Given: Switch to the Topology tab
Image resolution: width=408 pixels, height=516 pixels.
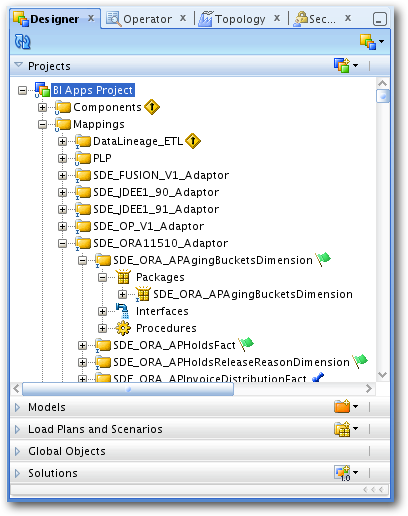Looking at the screenshot, I should [240, 19].
